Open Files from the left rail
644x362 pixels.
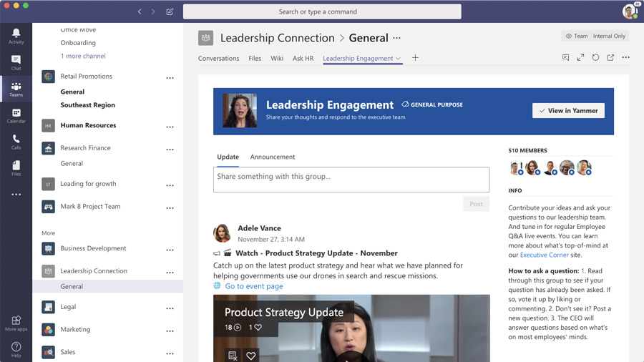pos(16,168)
